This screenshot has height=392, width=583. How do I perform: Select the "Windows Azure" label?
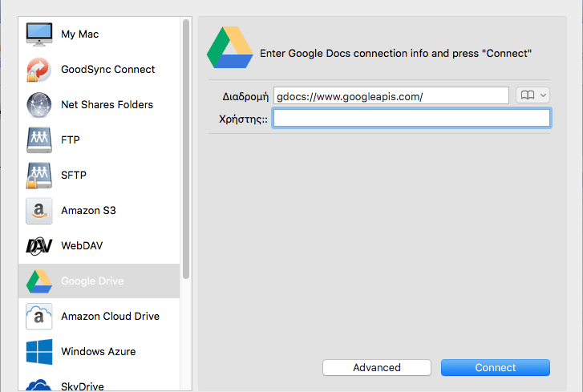(98, 352)
